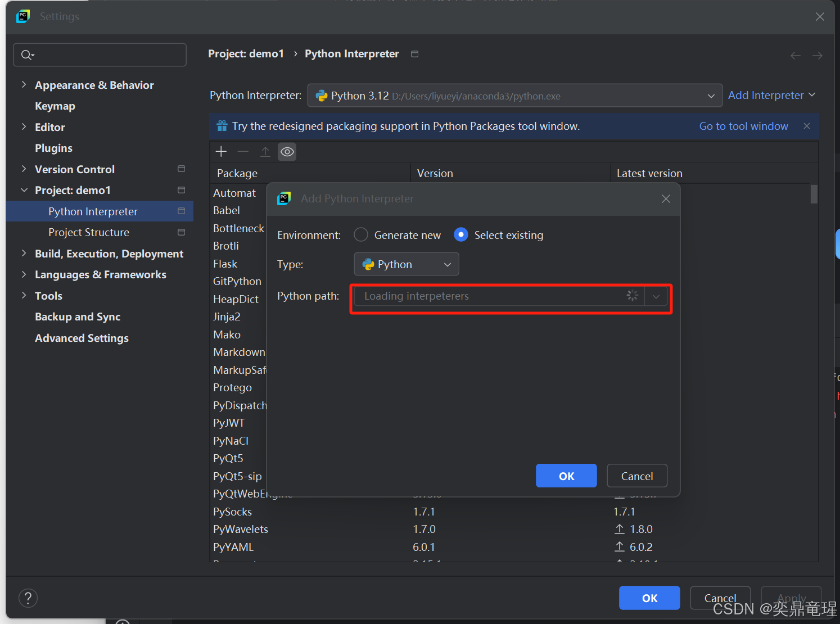Click the project-level icon beside breadcrumb
Viewport: 840px width, 624px height.
click(x=415, y=54)
